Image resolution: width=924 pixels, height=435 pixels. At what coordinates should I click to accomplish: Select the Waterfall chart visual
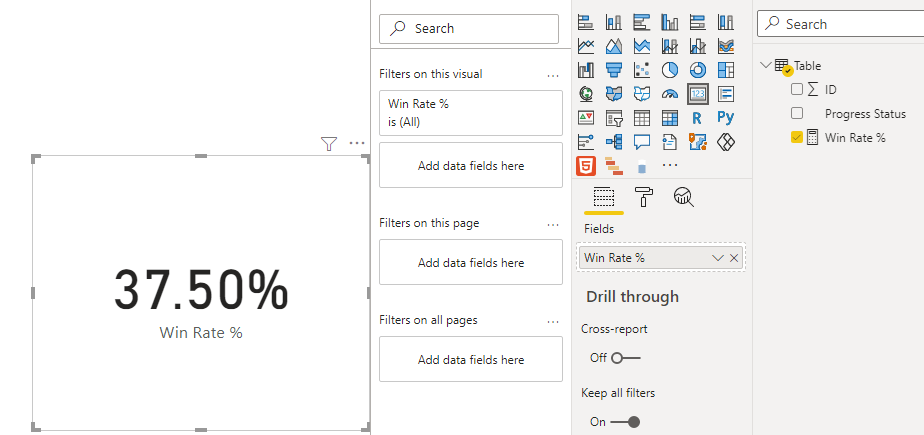(x=585, y=70)
